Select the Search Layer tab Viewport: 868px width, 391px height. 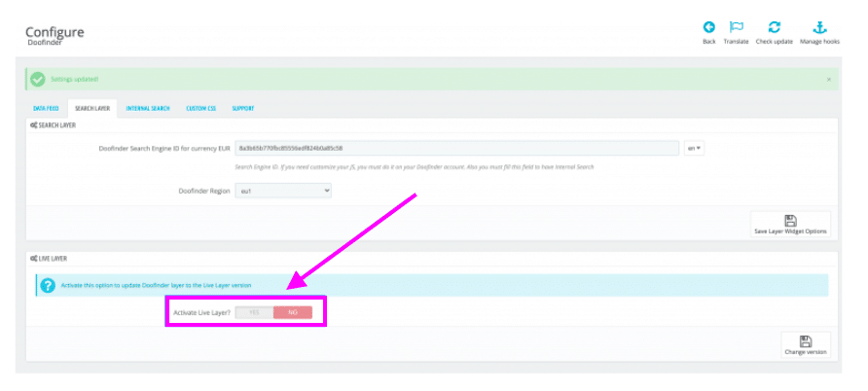(92, 108)
